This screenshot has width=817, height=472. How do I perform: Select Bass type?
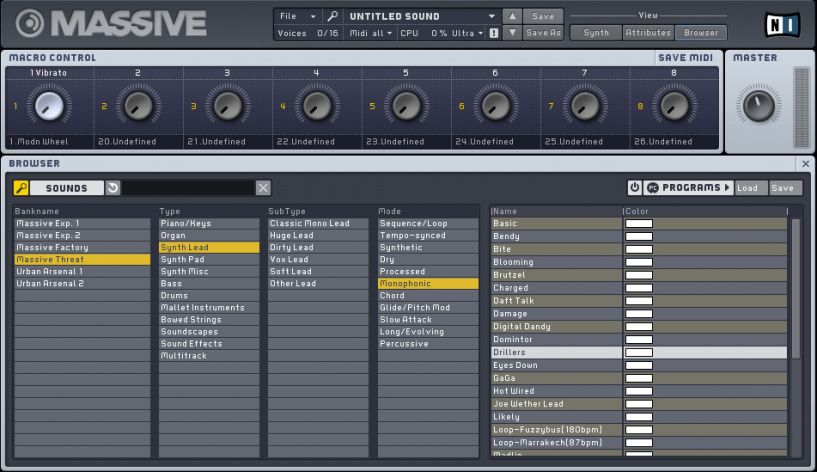(x=209, y=283)
